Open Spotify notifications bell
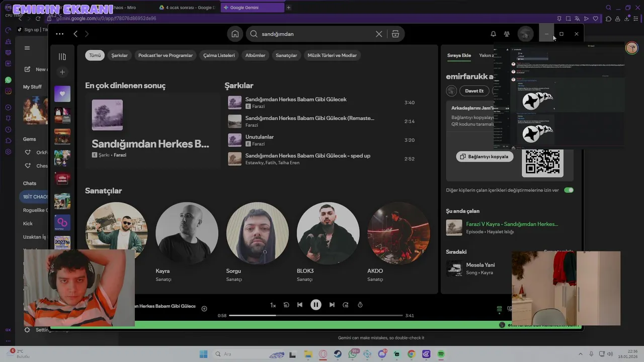This screenshot has height=362, width=644. pos(493,34)
